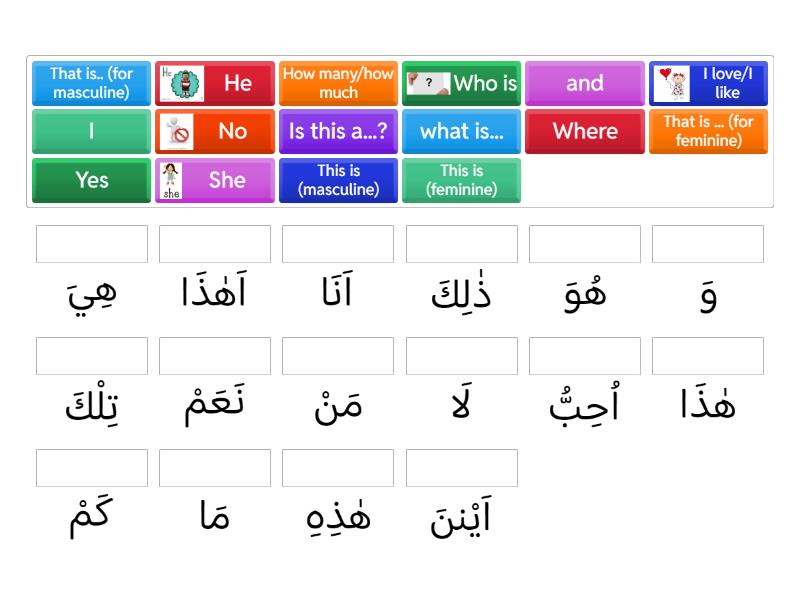Image resolution: width=800 pixels, height=600 pixels.
Task: Click the green monster icon on the He tile
Action: [x=185, y=84]
